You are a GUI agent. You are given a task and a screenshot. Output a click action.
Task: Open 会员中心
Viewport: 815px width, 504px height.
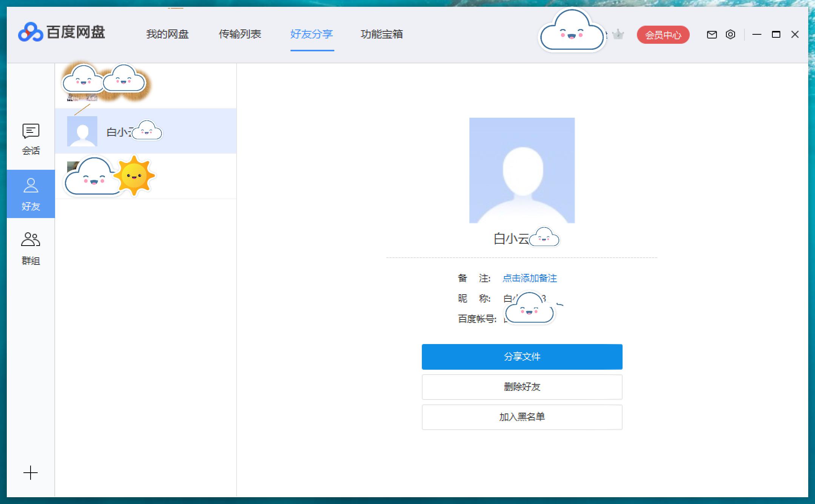(x=663, y=35)
